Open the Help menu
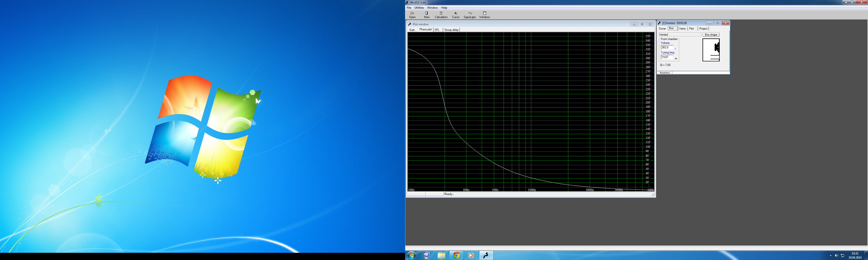The image size is (868, 260). 444,8
